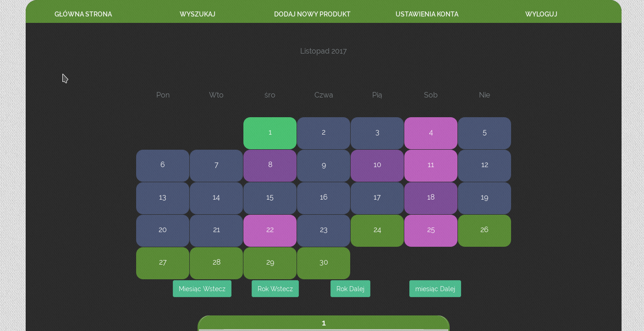Click the panel header labeled 1
The image size is (644, 331).
pos(324,323)
